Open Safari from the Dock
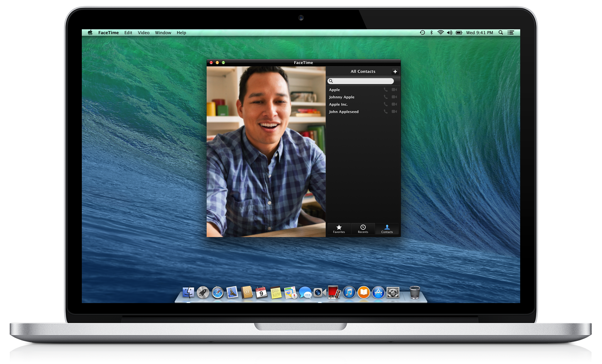This screenshot has width=602, height=364. pyautogui.click(x=218, y=293)
